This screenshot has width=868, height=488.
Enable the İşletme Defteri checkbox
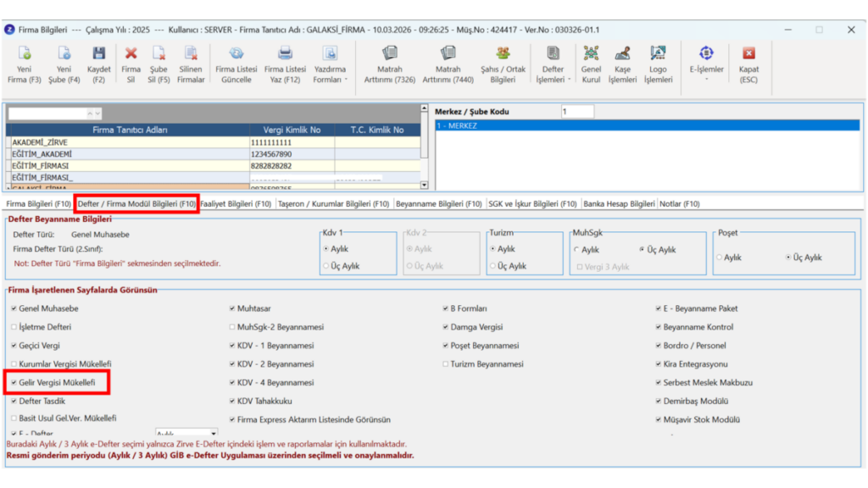point(14,327)
